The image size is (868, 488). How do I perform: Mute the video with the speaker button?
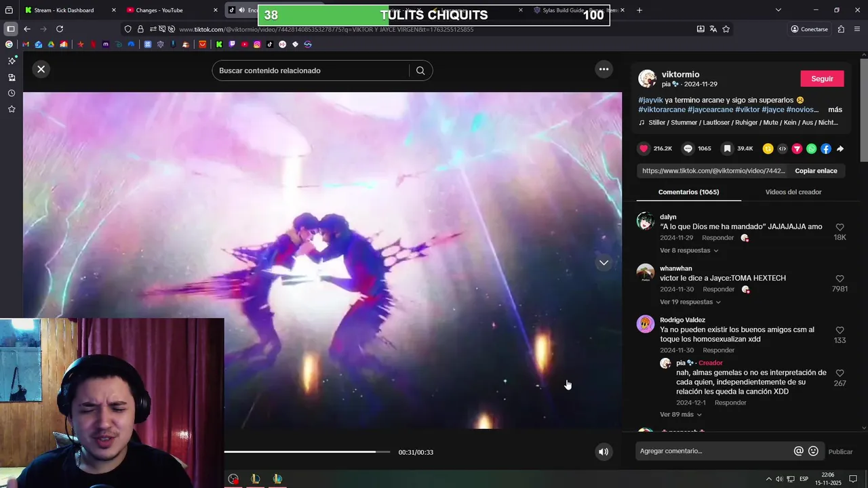tap(604, 452)
